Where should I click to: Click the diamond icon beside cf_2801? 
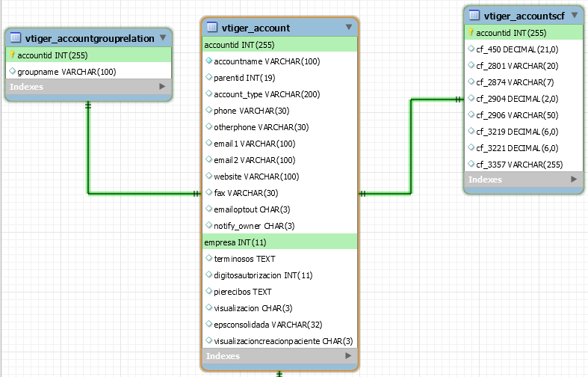(471, 65)
